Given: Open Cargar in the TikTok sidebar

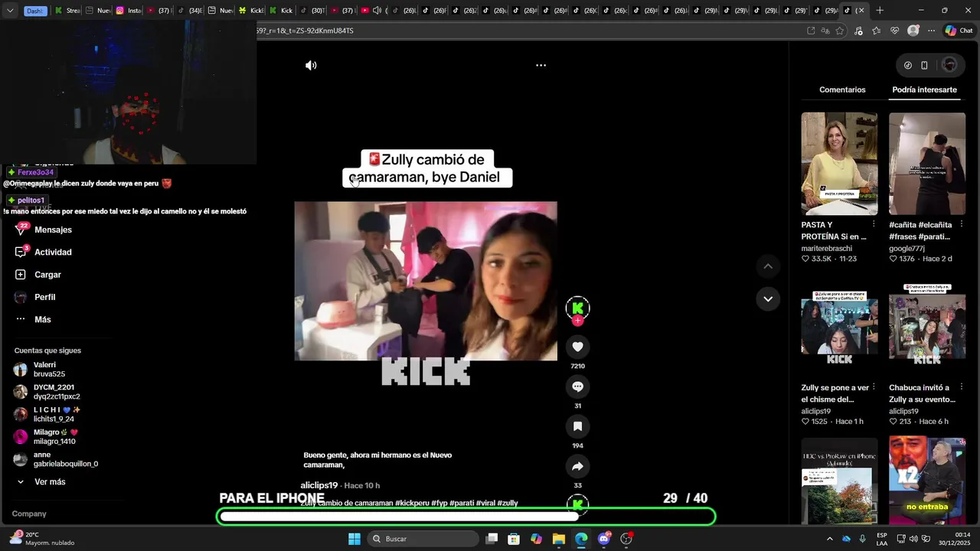Looking at the screenshot, I should click(x=47, y=274).
